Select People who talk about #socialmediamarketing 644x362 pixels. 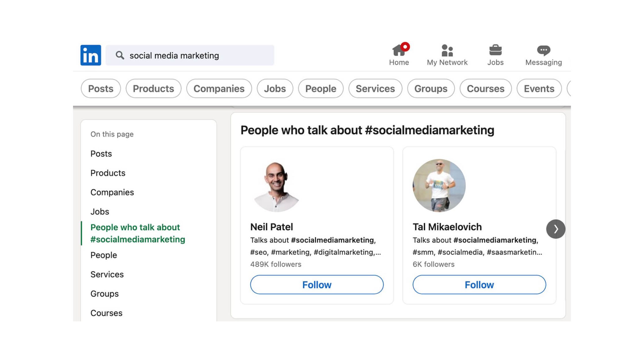[x=138, y=233]
